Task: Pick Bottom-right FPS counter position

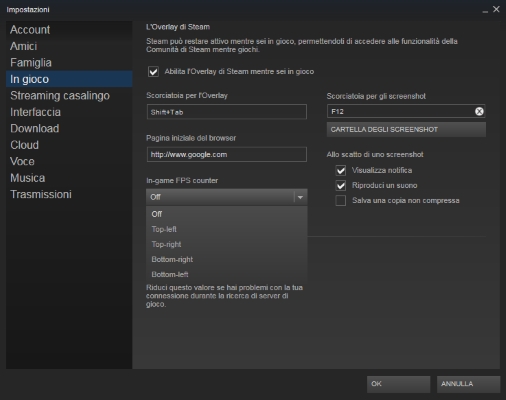Action: [227, 259]
